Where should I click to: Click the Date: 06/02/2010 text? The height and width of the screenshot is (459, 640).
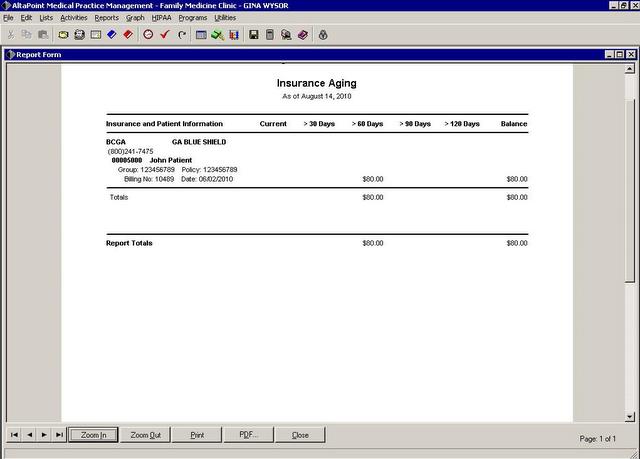coord(207,179)
